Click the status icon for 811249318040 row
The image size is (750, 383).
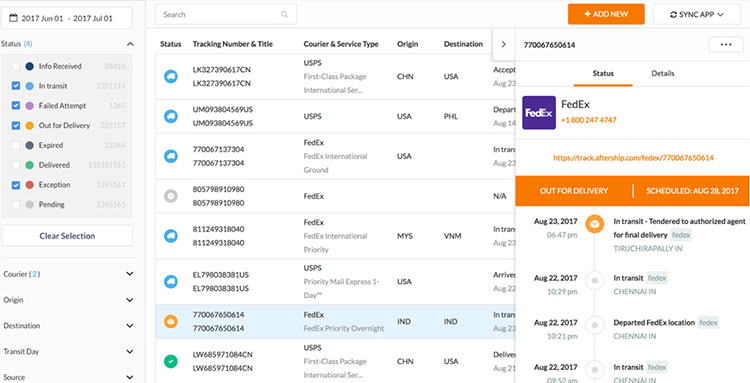(x=171, y=236)
